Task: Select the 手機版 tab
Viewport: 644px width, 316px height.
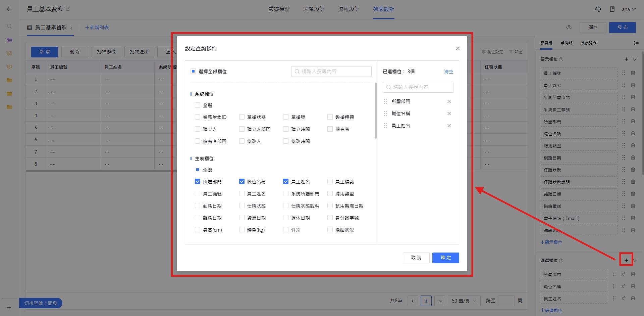Action: [567, 43]
